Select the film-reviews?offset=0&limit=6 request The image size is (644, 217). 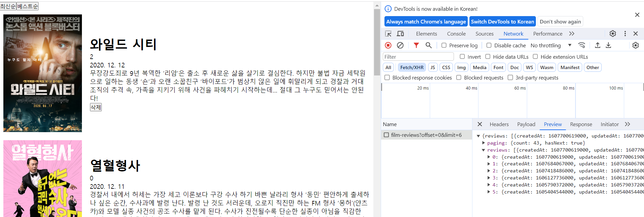click(426, 135)
